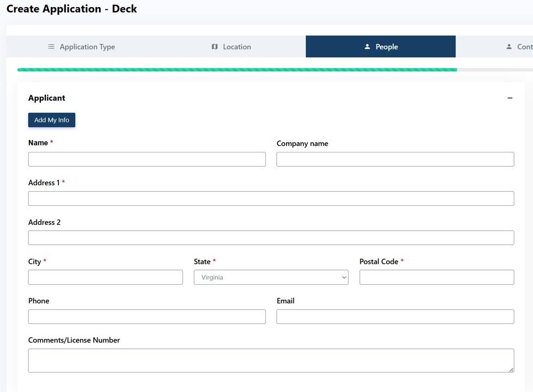Click the Phone input box
Image resolution: width=533 pixels, height=392 pixels.
[x=147, y=316]
